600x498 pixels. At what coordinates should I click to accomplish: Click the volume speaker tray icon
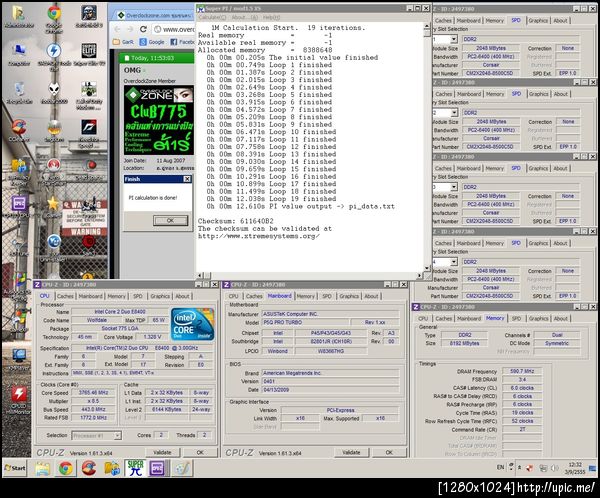tap(554, 468)
